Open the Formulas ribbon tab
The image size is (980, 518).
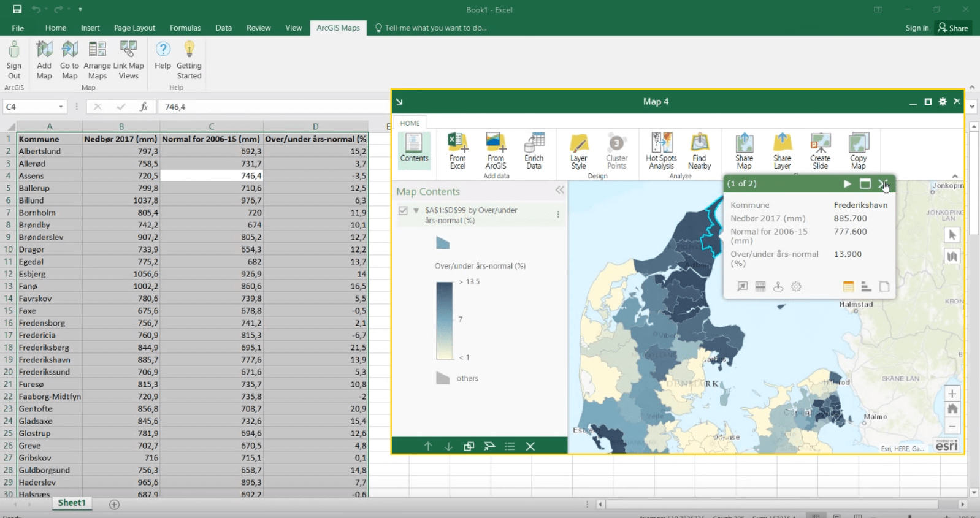point(185,28)
